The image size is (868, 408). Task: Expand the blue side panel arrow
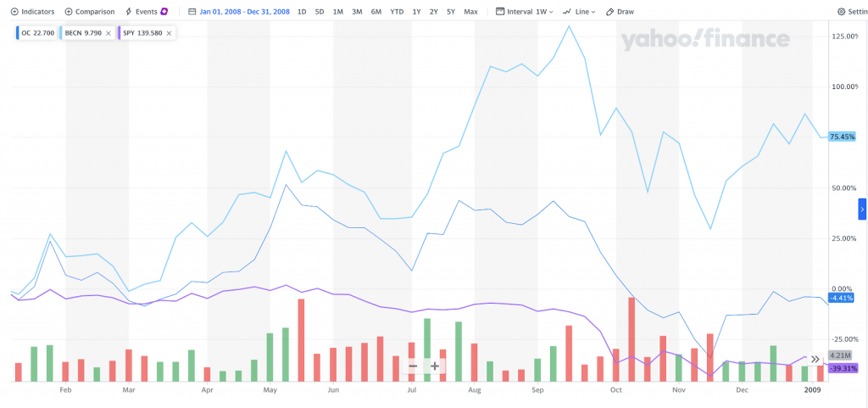pos(861,209)
